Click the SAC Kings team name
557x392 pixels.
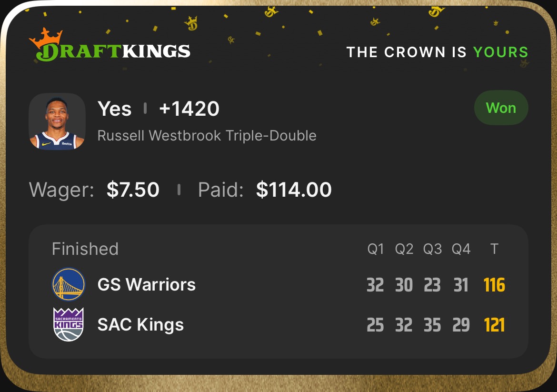point(140,325)
